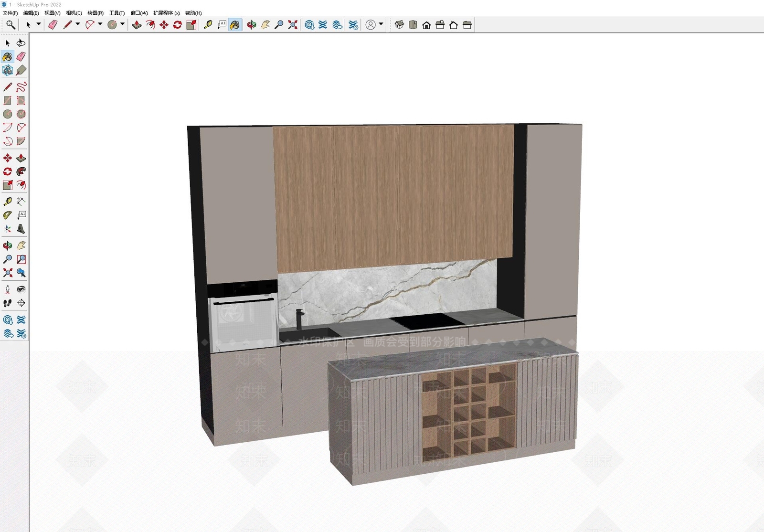Switch to the Left view button
764x532 pixels.
pos(467,25)
